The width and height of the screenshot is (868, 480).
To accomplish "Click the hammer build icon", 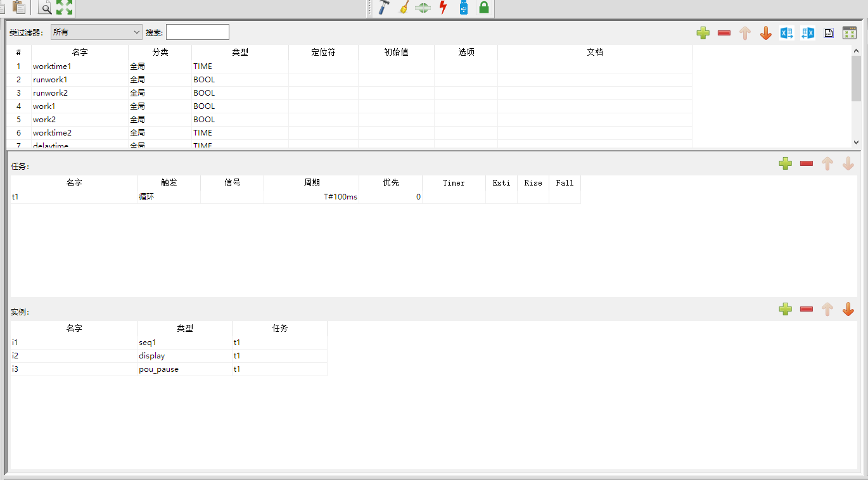I will [383, 8].
